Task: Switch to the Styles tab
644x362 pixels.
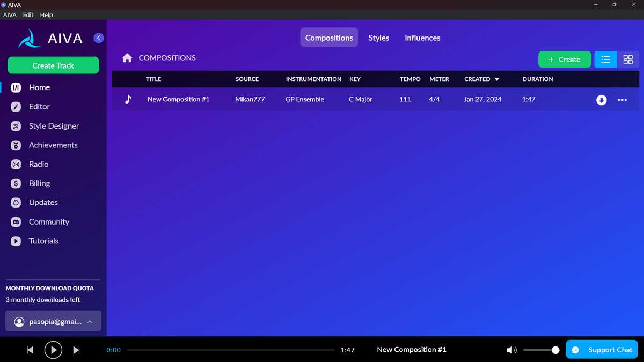Action: (x=379, y=38)
